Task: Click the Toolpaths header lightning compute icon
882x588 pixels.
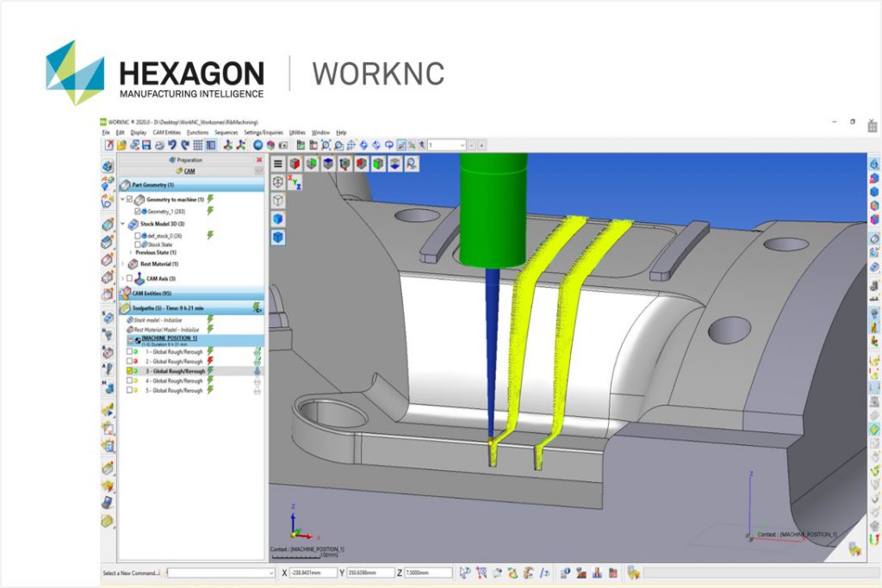Action: 257,307
